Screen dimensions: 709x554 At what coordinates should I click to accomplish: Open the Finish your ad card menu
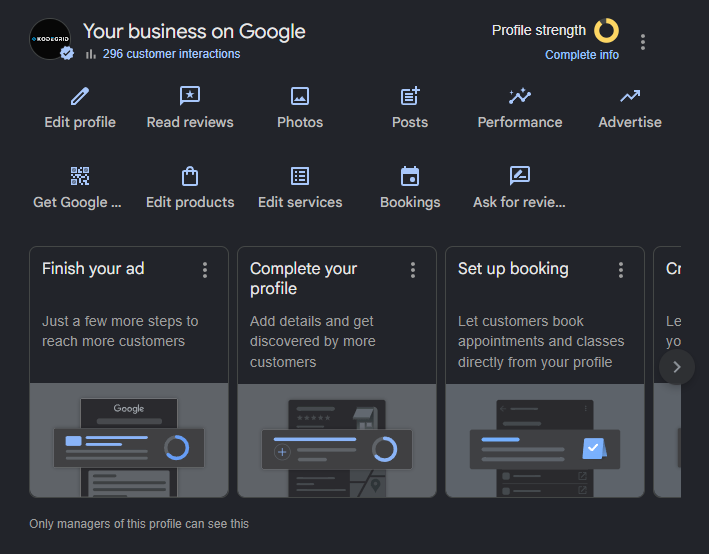pyautogui.click(x=205, y=270)
